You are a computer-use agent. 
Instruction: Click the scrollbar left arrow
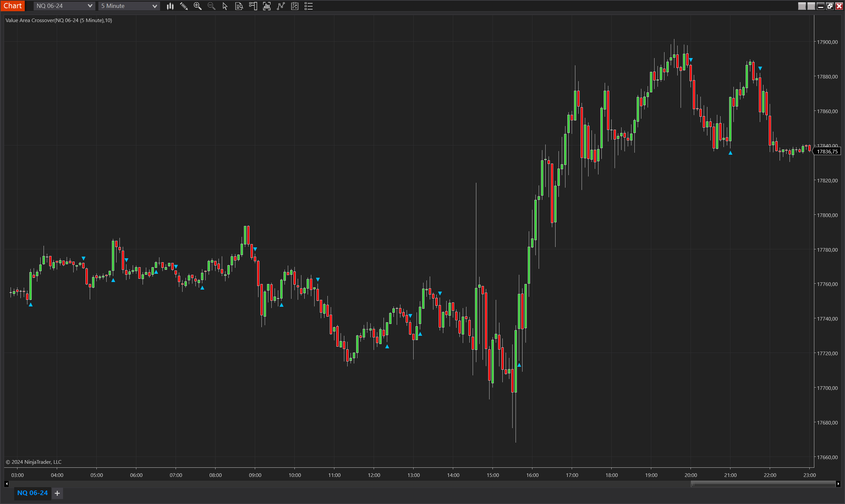click(7, 484)
